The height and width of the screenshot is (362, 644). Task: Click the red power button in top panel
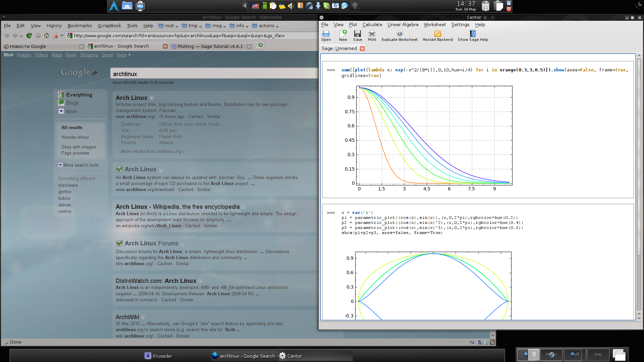(508, 9)
